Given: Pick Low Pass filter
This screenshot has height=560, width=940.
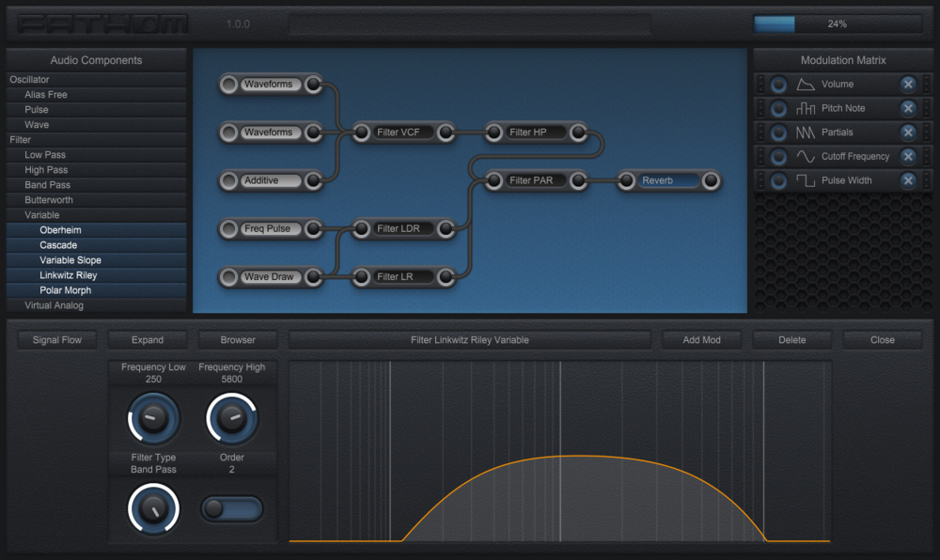Looking at the screenshot, I should 96,154.
